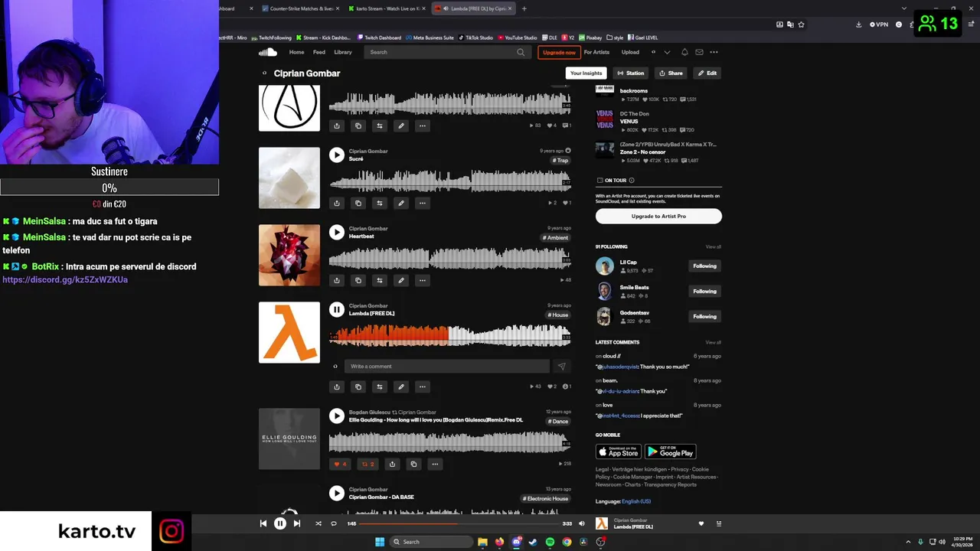Click the profile Edit button
Image resolution: width=980 pixels, height=551 pixels.
(707, 73)
